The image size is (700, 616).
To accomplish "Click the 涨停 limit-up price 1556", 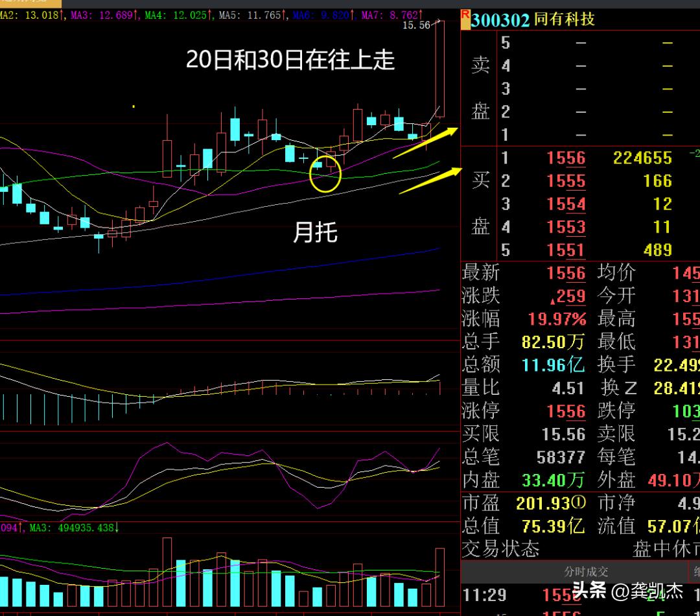I will pos(566,411).
